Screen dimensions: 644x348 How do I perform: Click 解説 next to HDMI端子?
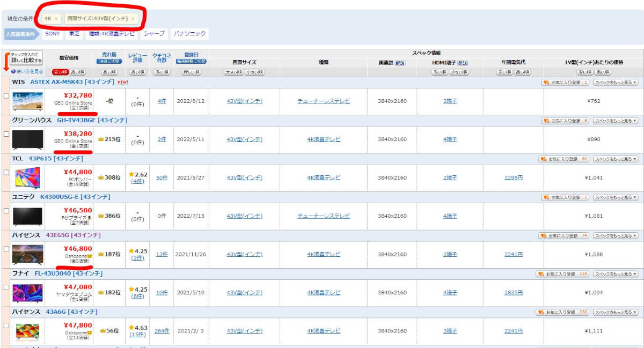[x=463, y=63]
